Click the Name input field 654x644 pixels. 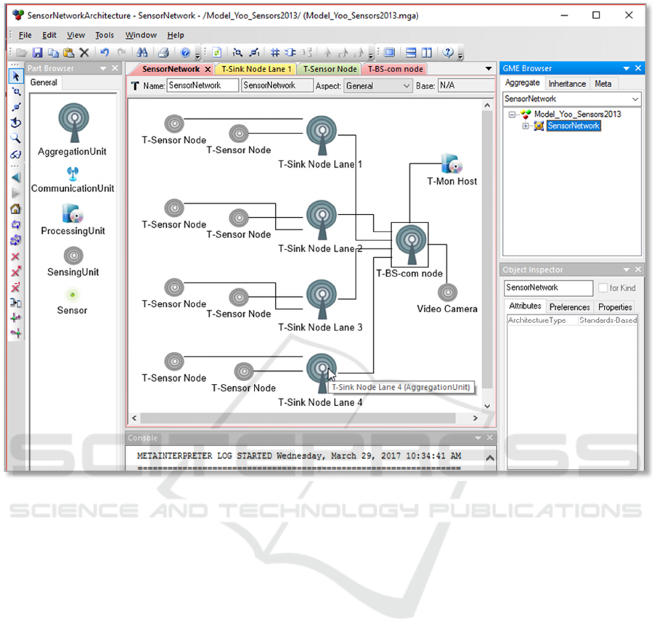(203, 86)
